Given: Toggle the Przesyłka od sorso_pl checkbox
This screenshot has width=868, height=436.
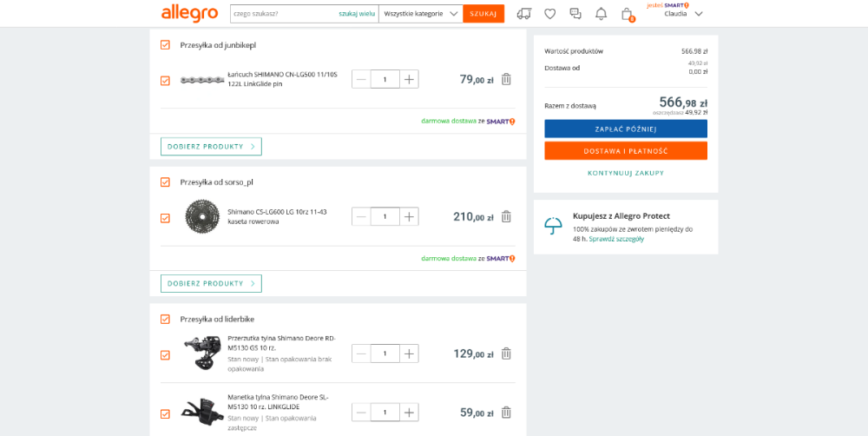Looking at the screenshot, I should (x=165, y=182).
